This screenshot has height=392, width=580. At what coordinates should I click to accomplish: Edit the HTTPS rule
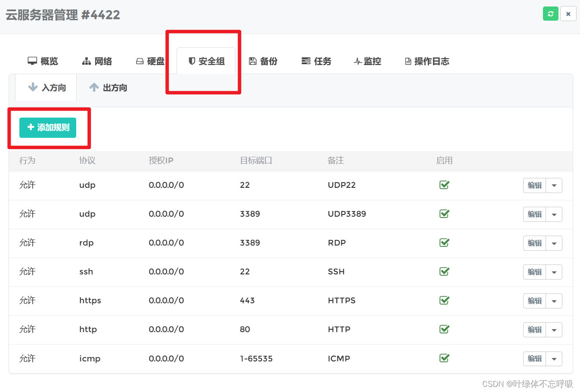(x=535, y=301)
